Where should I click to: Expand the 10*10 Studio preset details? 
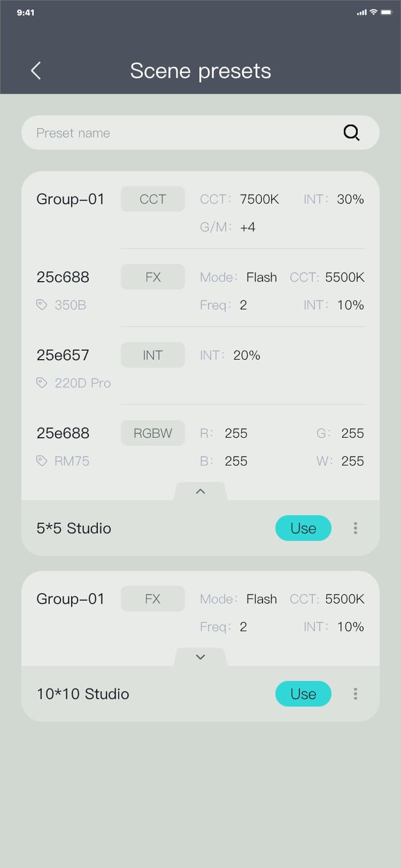[200, 657]
